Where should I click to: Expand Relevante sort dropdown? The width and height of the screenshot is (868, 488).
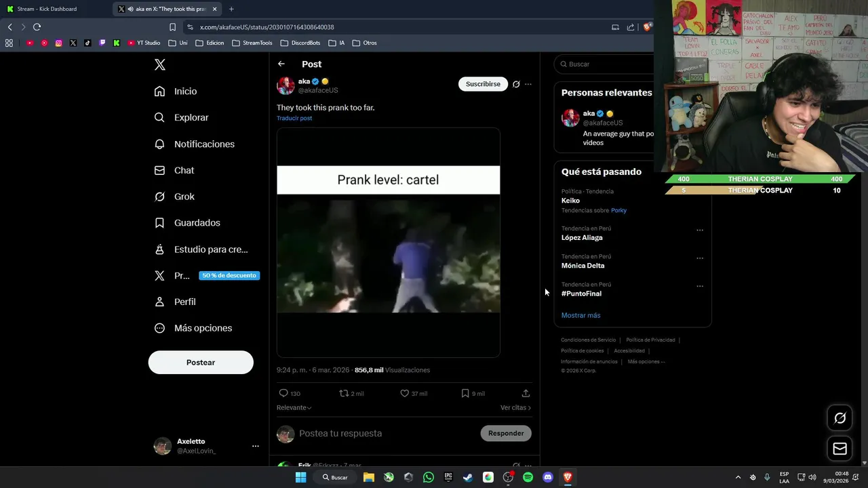point(294,407)
